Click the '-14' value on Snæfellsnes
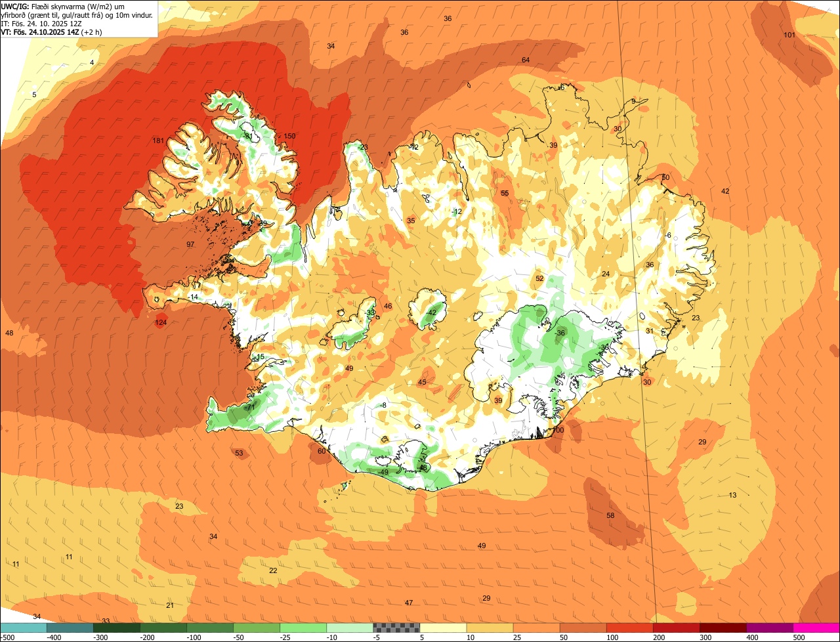 click(x=193, y=297)
